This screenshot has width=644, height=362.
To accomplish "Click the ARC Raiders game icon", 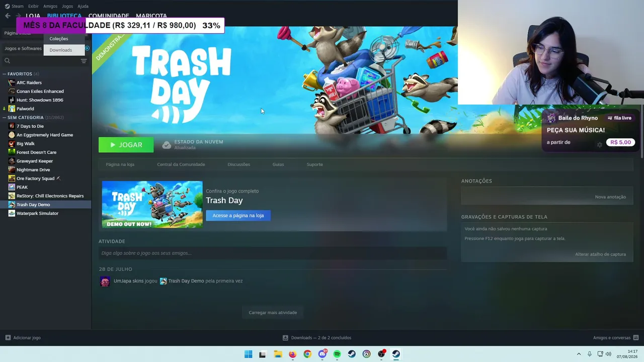I will 12,82.
